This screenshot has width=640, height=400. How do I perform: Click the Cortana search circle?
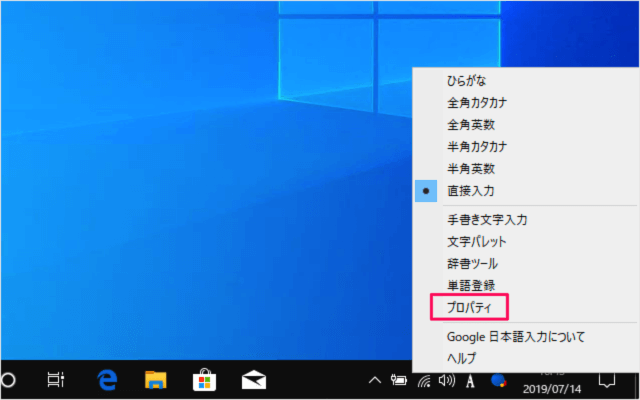click(8, 380)
